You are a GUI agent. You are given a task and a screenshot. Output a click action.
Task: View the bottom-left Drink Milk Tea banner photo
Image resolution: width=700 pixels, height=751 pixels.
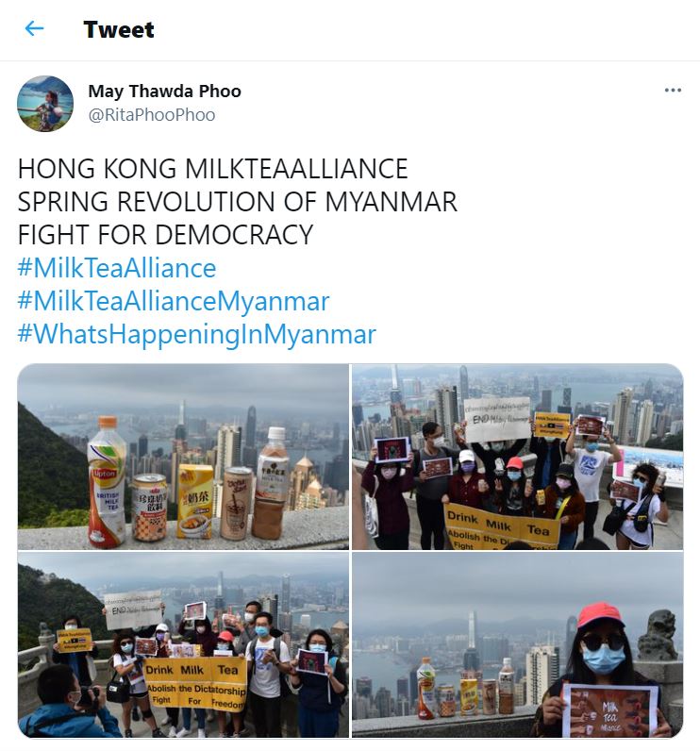(183, 644)
